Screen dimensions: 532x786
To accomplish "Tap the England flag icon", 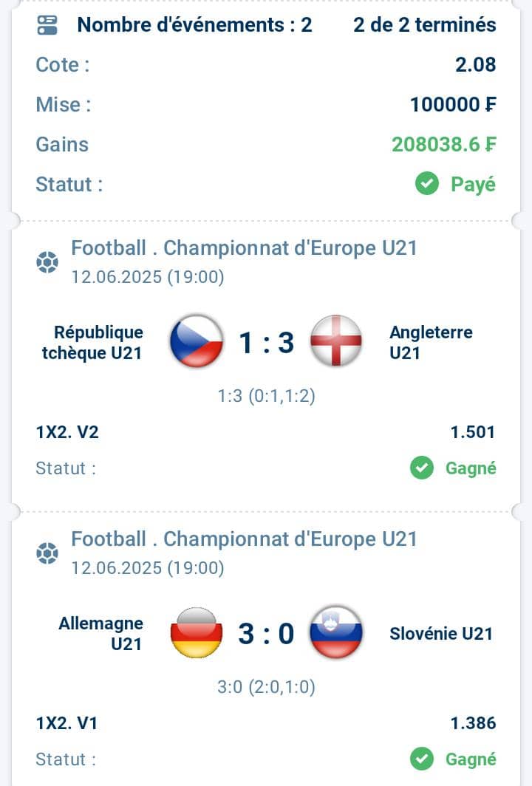I will click(336, 341).
